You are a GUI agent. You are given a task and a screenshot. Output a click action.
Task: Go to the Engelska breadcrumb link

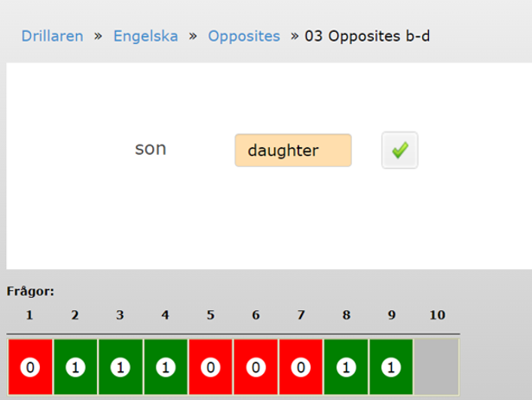coord(145,36)
